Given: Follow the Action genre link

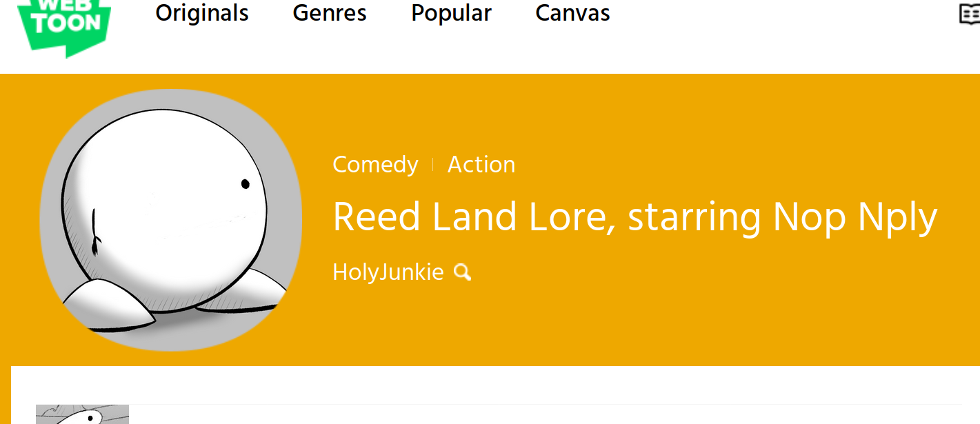Looking at the screenshot, I should [x=481, y=165].
